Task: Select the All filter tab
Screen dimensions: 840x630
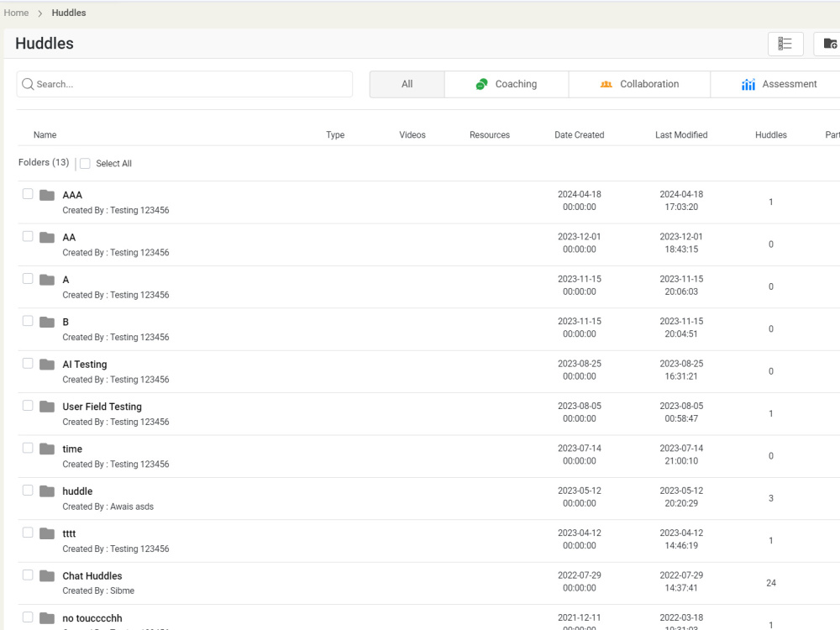Action: coord(407,84)
